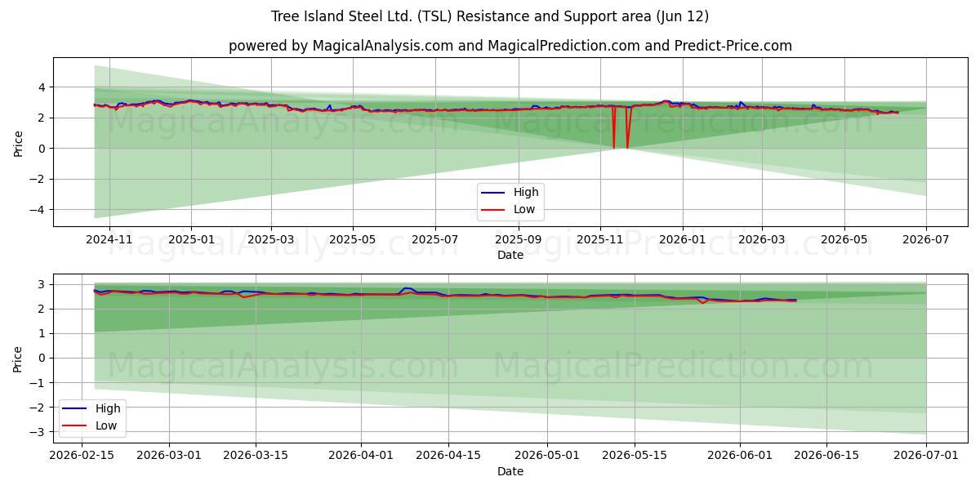Click 'Low' in the lower chart legend
This screenshot has height=490, width=980.
(x=106, y=425)
